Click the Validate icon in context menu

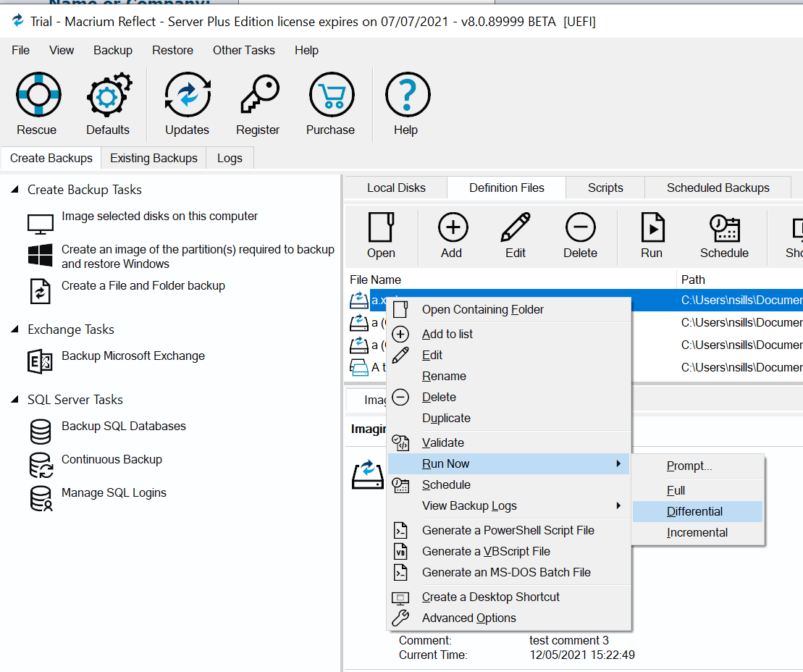point(400,442)
